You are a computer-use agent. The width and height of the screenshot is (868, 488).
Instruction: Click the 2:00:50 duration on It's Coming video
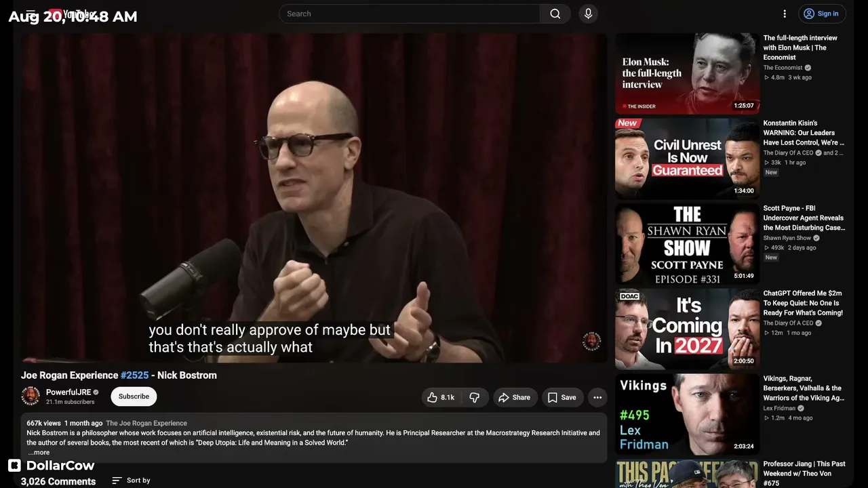tap(744, 361)
